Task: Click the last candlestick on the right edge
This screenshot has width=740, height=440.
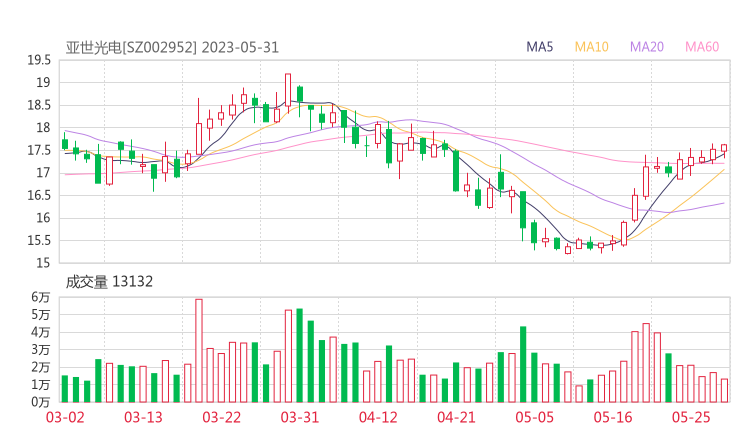Action: pyautogui.click(x=724, y=149)
